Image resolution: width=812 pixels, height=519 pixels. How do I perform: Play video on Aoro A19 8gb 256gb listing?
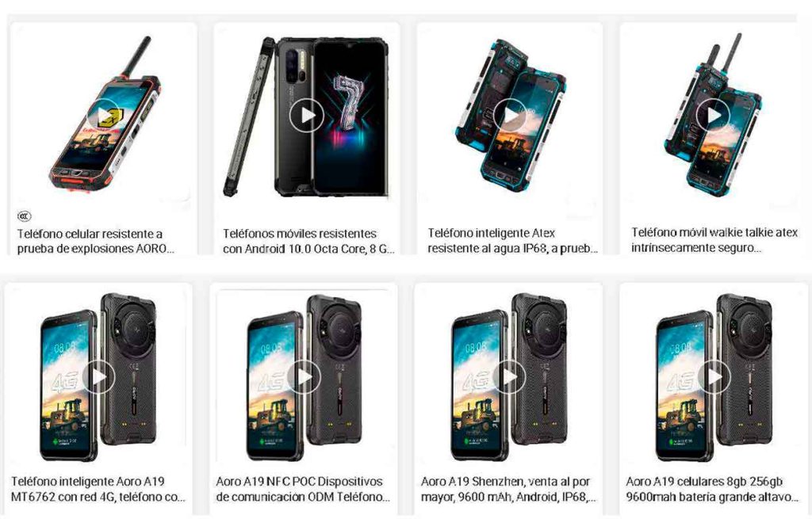click(714, 376)
